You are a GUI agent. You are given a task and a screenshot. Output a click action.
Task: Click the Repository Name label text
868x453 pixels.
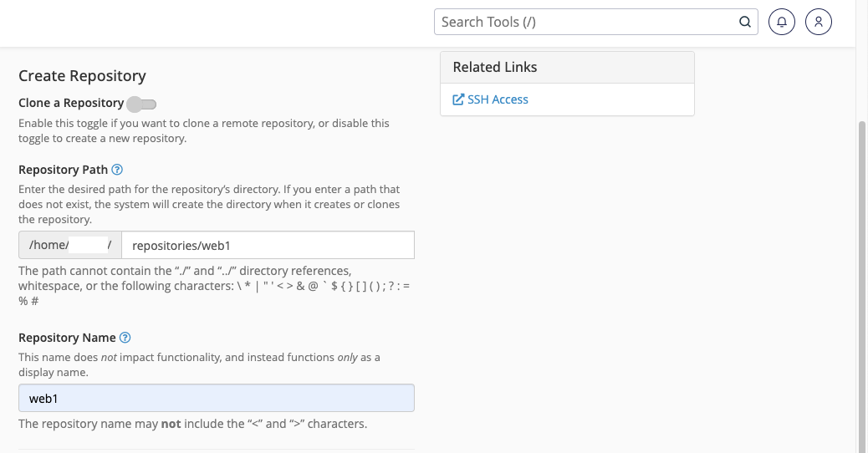(x=67, y=338)
